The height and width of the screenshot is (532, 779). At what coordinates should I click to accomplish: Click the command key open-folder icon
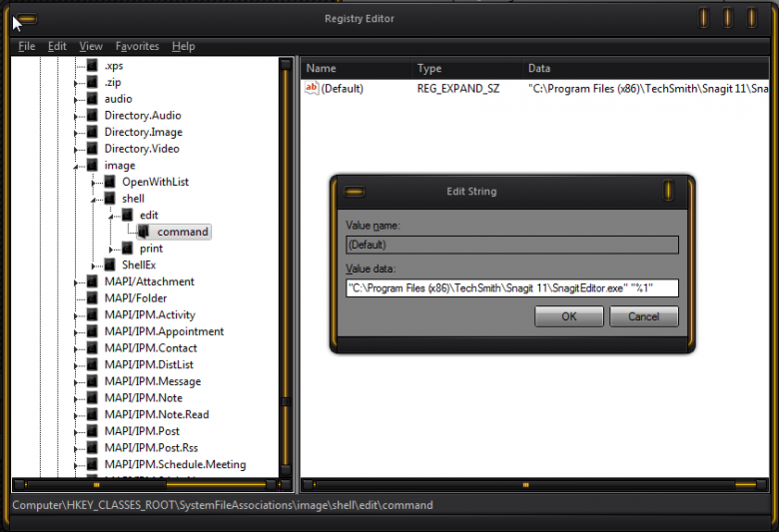pos(144,232)
